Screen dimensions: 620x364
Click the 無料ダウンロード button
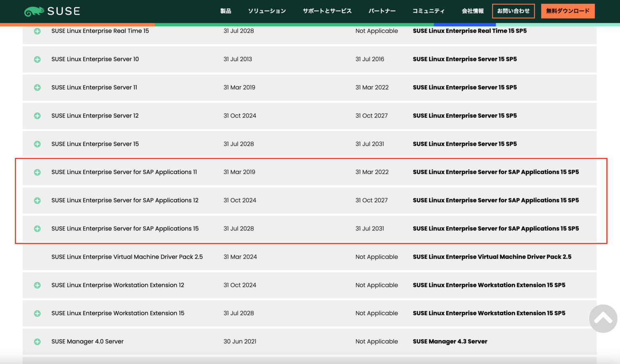(568, 11)
